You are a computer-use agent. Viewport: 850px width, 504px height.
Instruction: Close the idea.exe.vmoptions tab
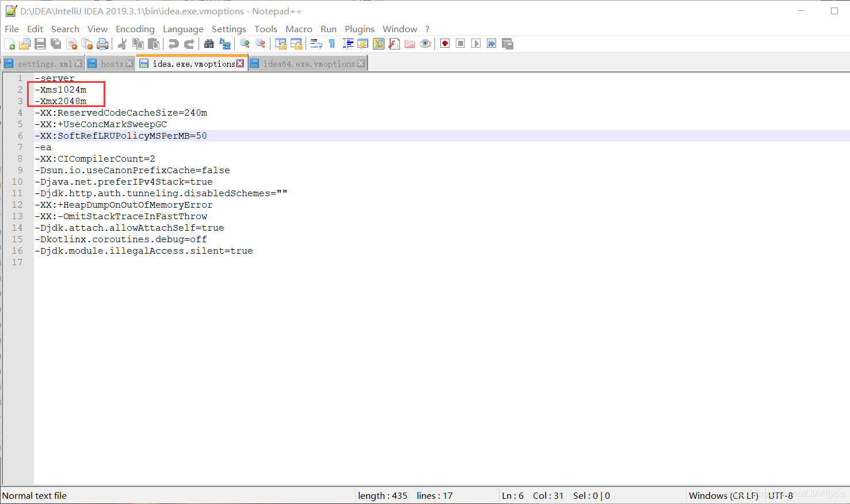click(x=240, y=63)
